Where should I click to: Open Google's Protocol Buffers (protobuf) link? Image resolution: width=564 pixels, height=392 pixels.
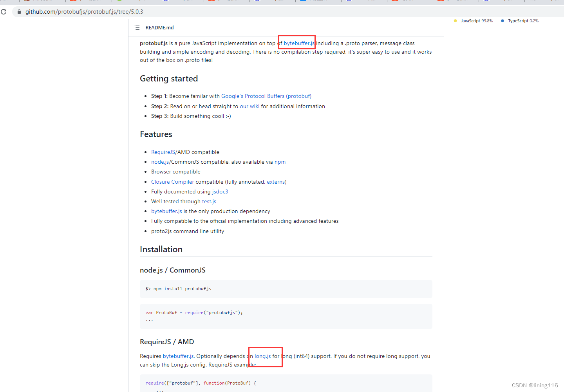[x=266, y=96]
